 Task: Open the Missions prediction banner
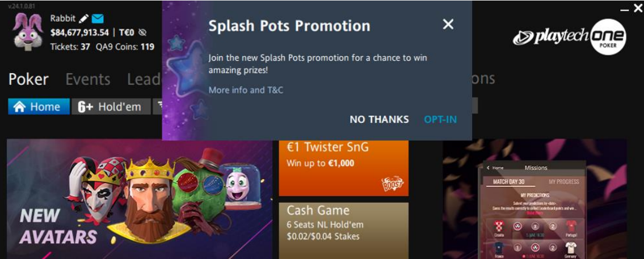tap(534, 199)
